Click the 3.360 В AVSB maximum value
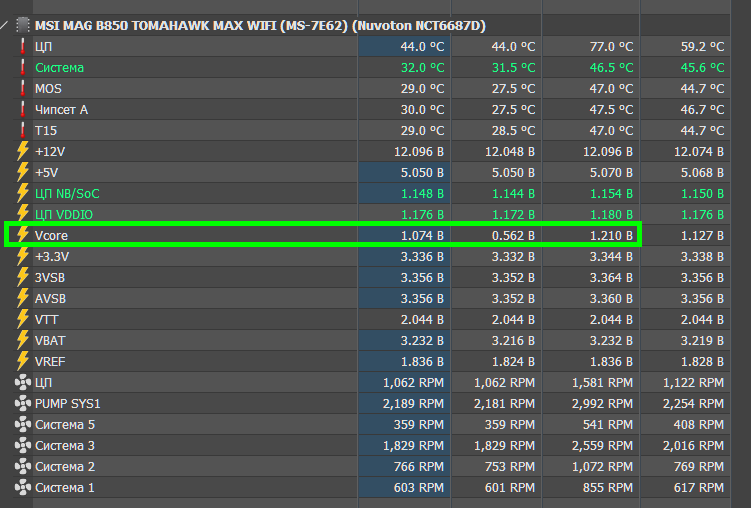This screenshot has width=751, height=508. point(611,299)
